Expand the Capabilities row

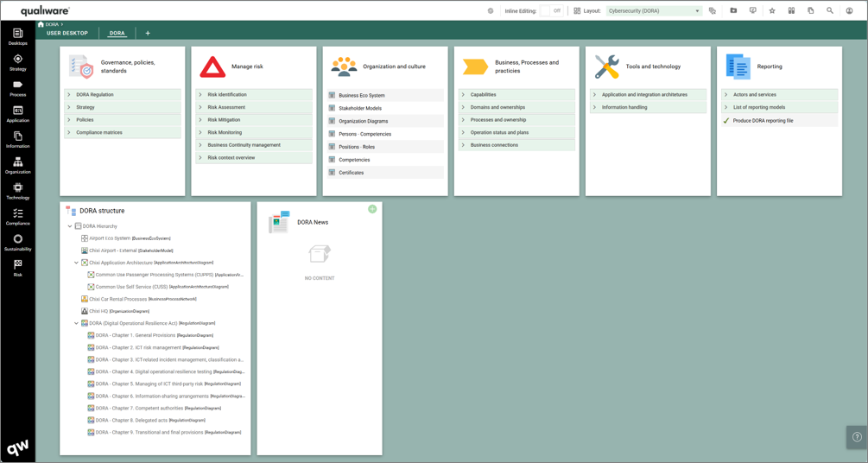(x=516, y=95)
